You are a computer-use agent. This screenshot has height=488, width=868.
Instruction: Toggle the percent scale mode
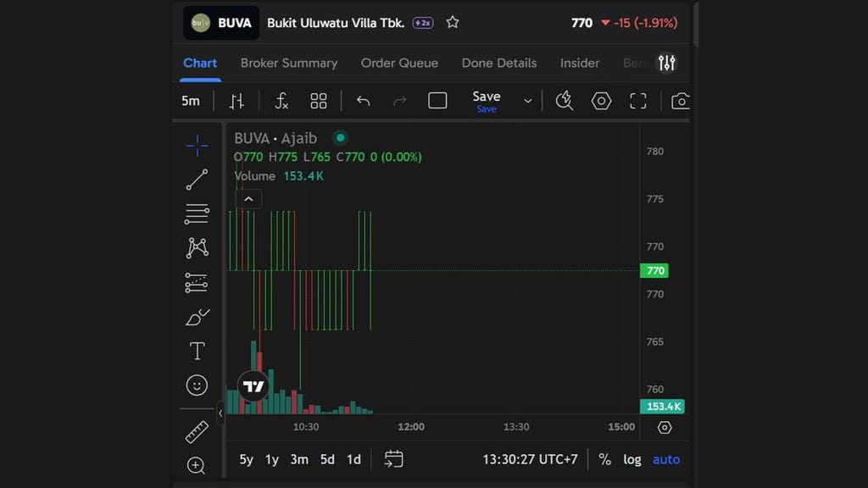(604, 459)
